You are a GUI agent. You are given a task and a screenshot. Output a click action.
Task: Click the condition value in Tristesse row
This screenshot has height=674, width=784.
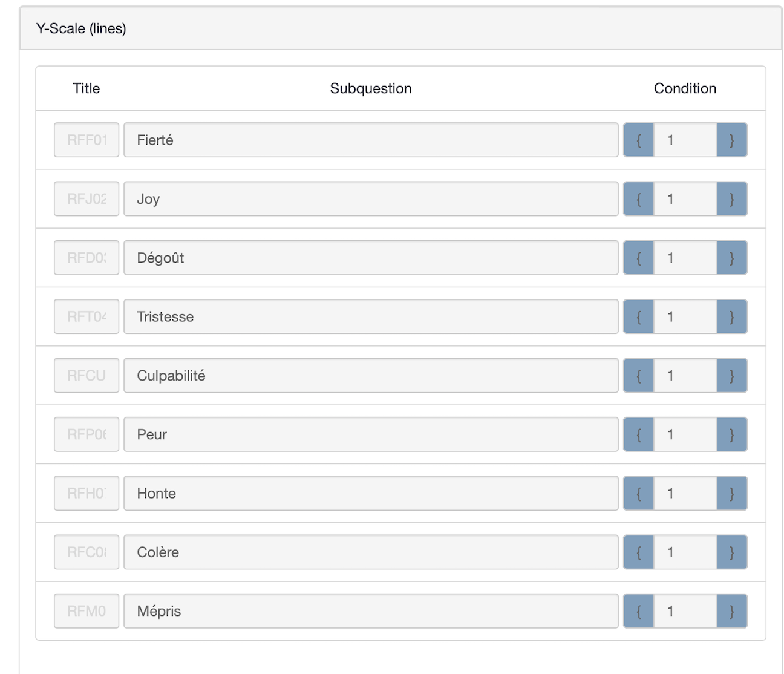coord(685,316)
